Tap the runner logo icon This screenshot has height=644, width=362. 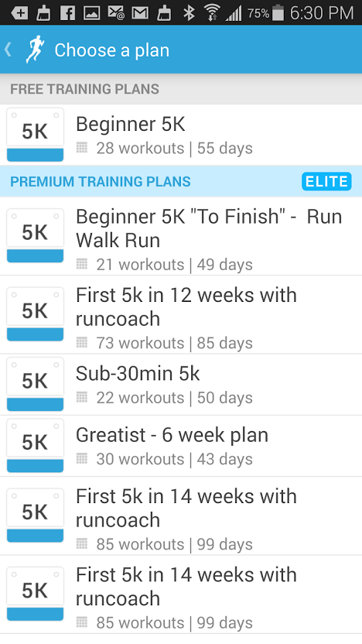coord(35,50)
